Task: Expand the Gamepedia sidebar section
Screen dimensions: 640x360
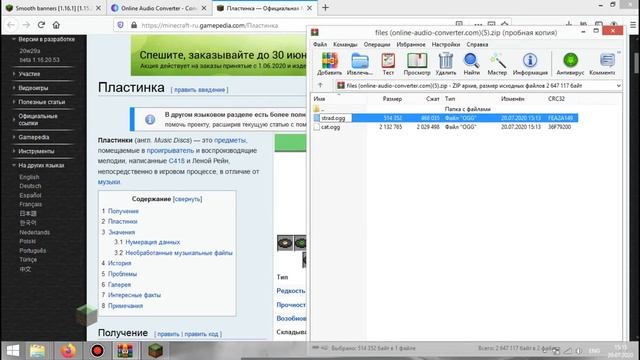Action: coord(33,137)
